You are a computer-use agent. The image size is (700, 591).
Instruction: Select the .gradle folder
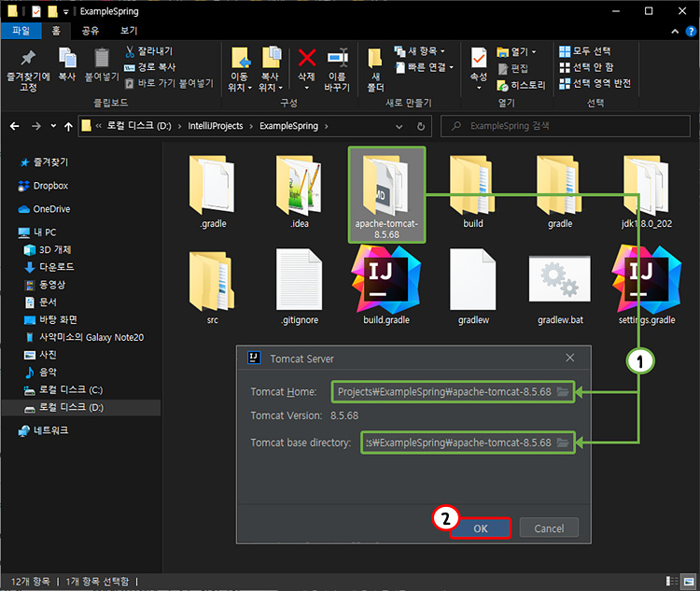coord(213,192)
